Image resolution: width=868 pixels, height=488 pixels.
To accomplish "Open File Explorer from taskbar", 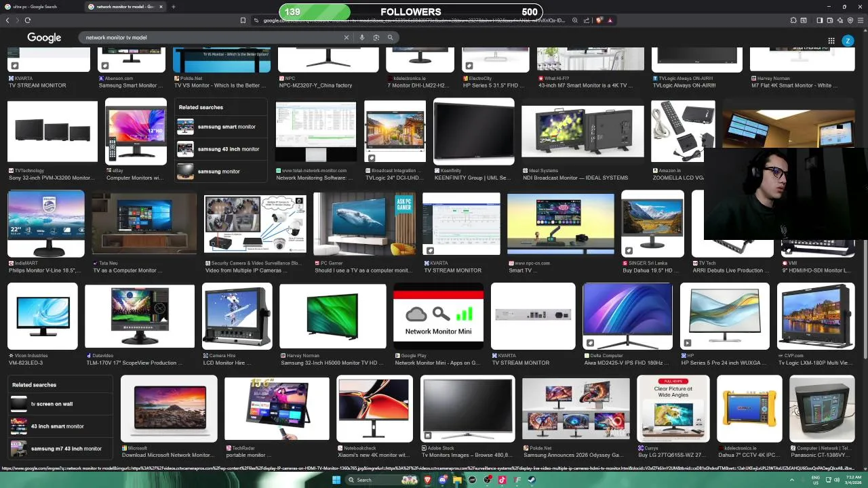I will tap(457, 480).
